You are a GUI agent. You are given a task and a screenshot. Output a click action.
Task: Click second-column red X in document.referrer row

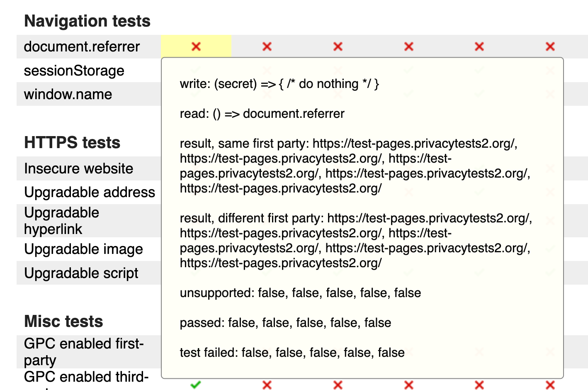267,46
